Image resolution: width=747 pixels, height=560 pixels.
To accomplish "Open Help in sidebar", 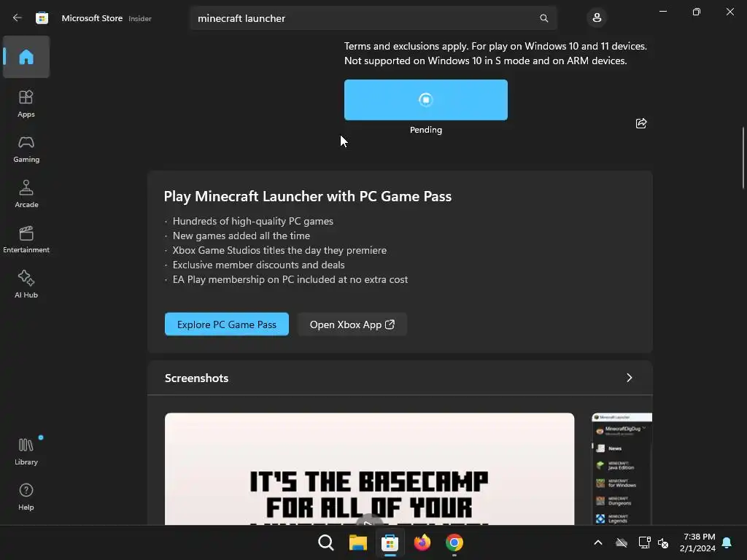I will tap(26, 497).
